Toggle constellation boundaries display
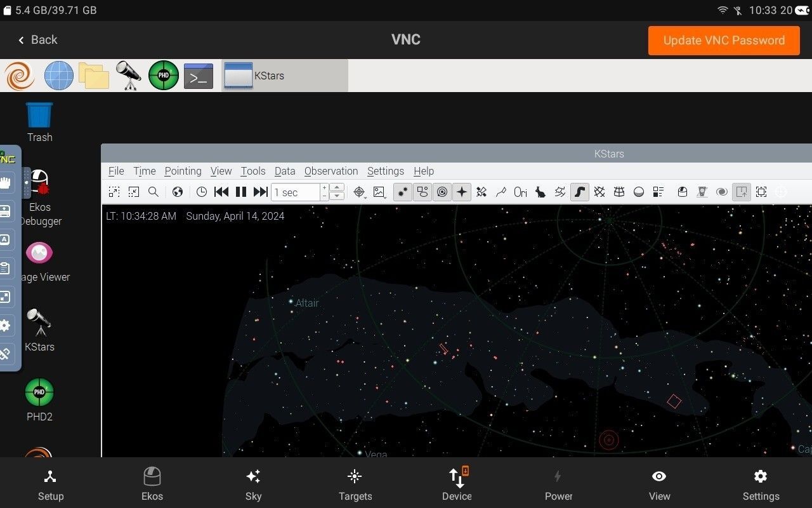The height and width of the screenshot is (508, 812). click(560, 192)
